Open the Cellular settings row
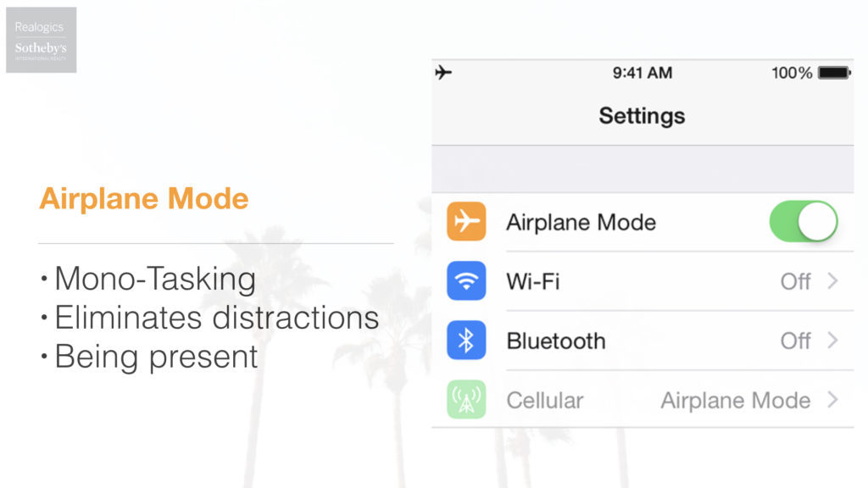The image size is (868, 488). [x=643, y=400]
